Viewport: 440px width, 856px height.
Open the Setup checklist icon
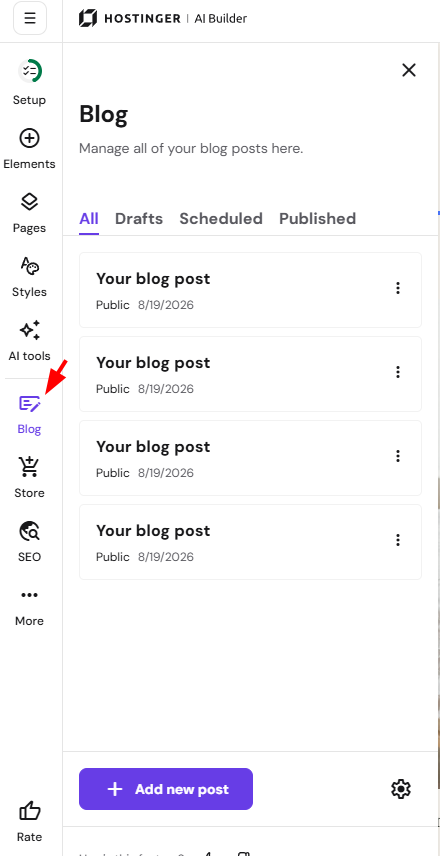(29, 71)
